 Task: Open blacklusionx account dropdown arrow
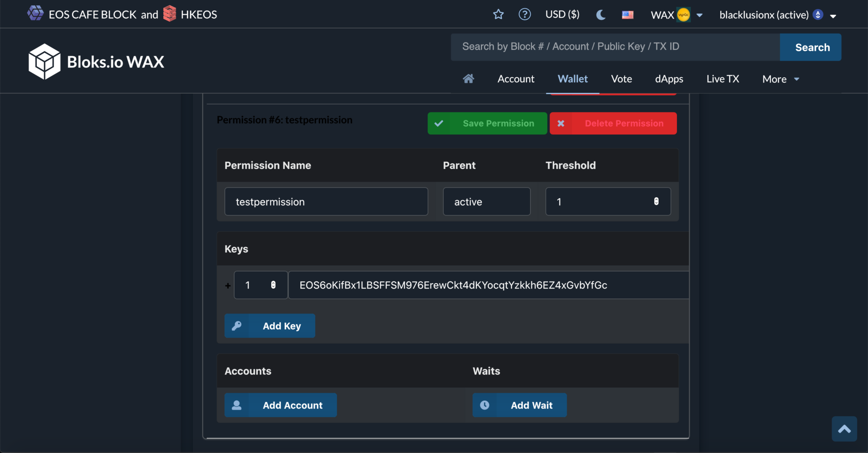pyautogui.click(x=833, y=16)
